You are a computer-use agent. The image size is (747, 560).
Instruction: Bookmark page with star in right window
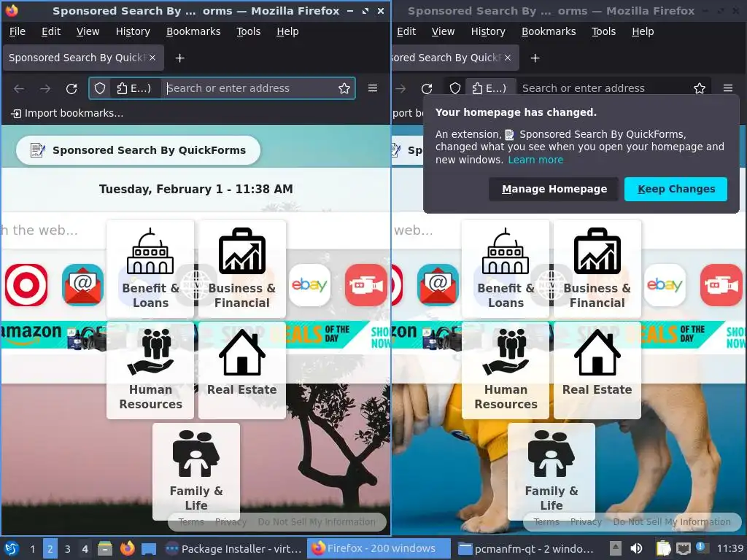click(x=700, y=88)
